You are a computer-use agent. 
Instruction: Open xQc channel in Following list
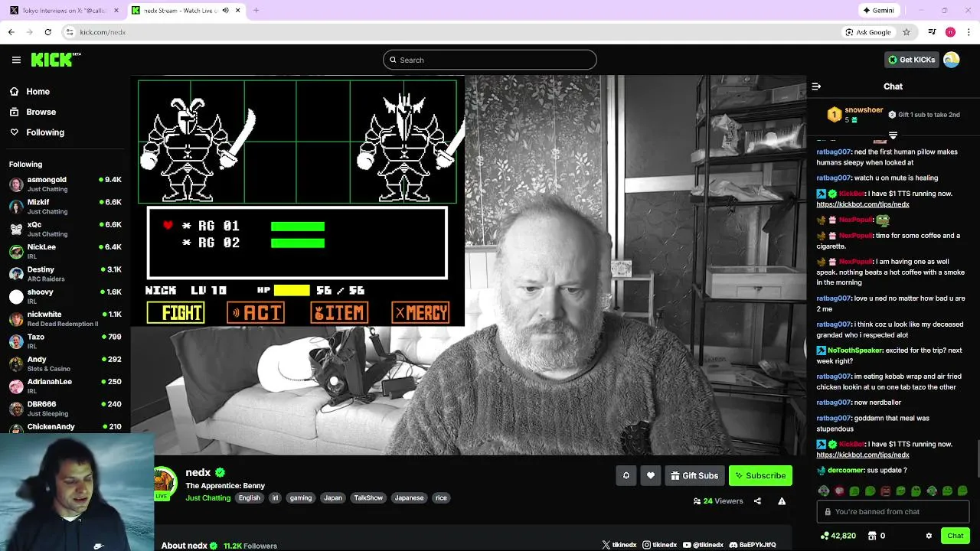pyautogui.click(x=65, y=229)
